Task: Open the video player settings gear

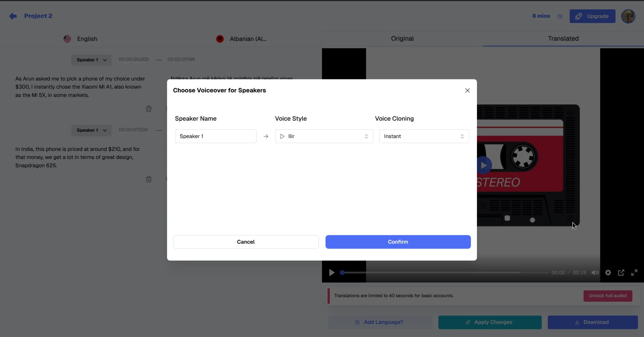Action: [608, 273]
